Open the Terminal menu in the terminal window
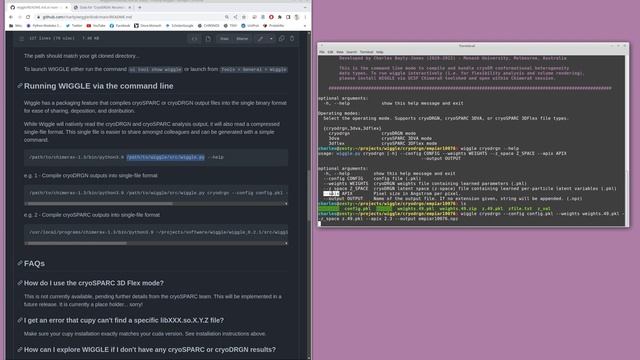 pyautogui.click(x=366, y=52)
